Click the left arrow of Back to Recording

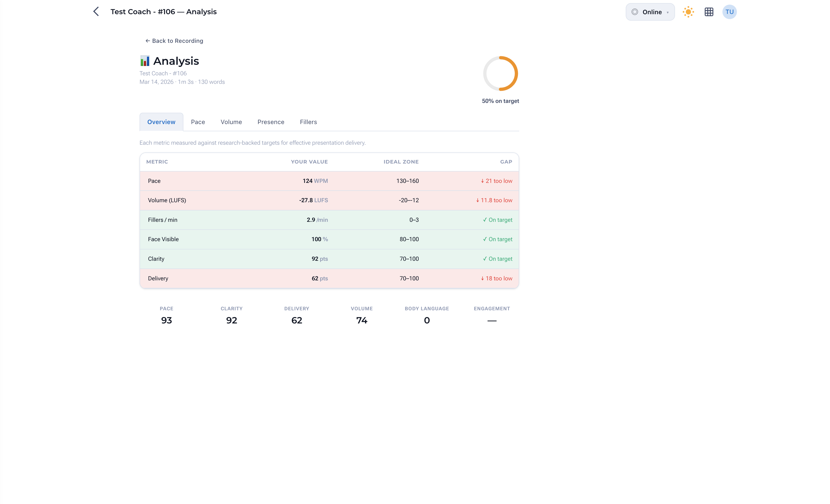coord(148,40)
